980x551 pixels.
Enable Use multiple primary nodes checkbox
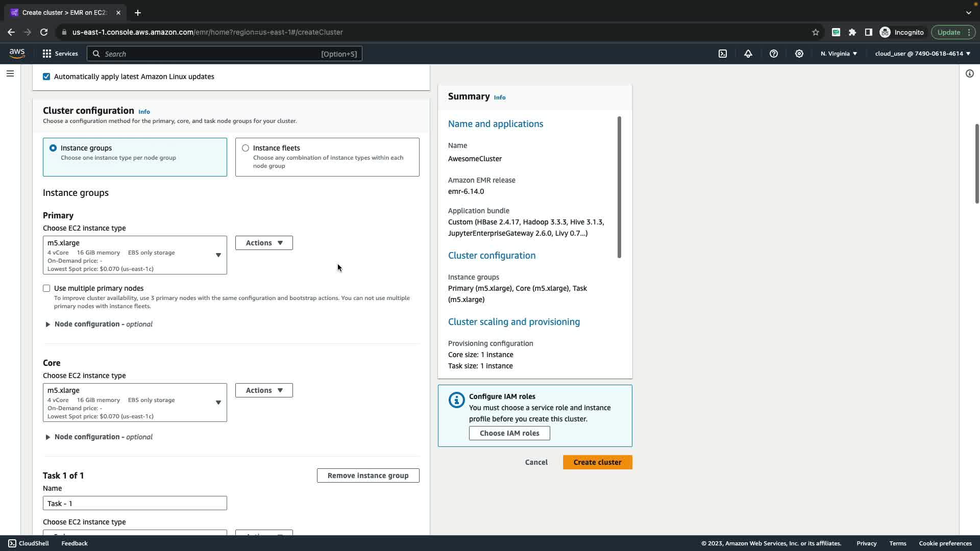[46, 288]
